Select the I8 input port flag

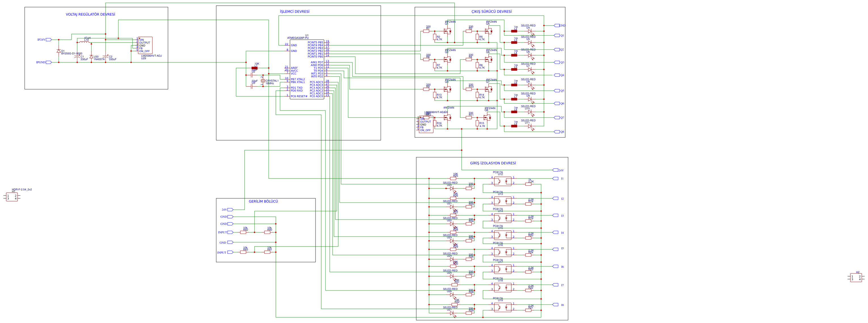click(x=556, y=305)
